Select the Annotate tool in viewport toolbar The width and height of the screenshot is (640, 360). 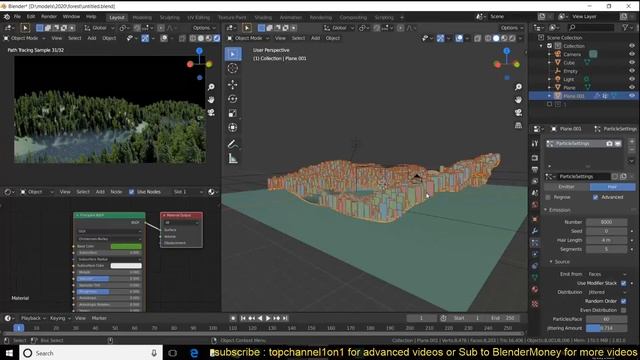pos(233,144)
